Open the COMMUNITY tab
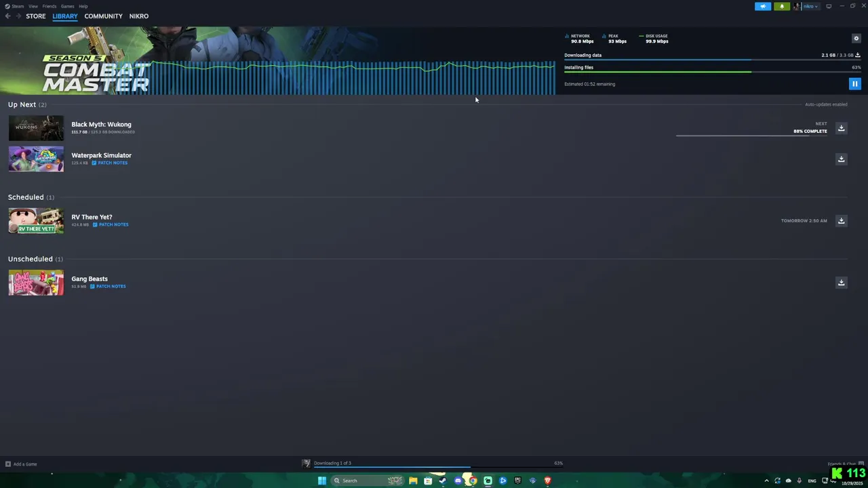Viewport: 868px width, 488px height. tap(103, 16)
